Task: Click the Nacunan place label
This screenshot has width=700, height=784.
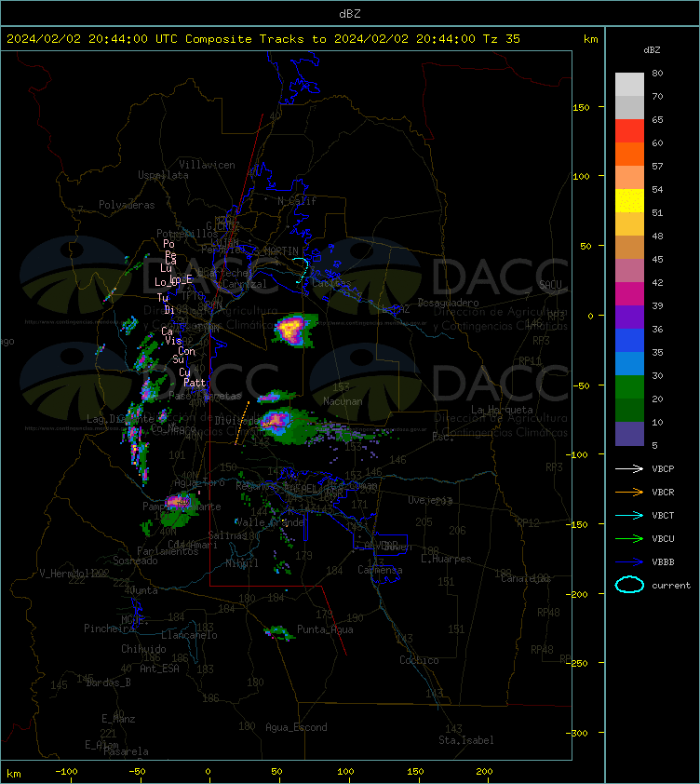Action: [343, 401]
